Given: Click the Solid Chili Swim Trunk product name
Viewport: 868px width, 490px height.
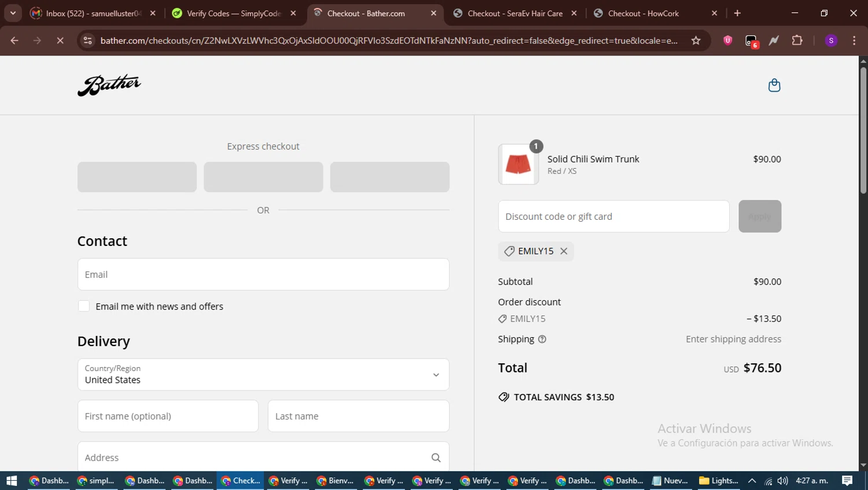Looking at the screenshot, I should point(593,159).
